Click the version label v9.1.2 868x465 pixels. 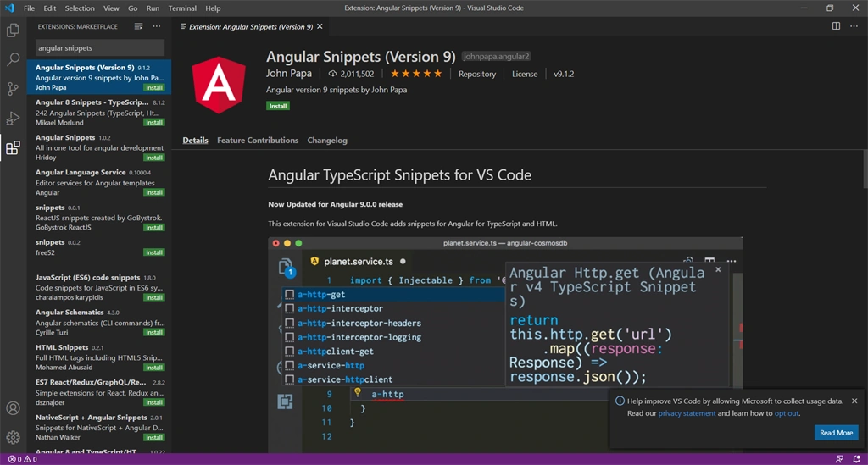[564, 74]
